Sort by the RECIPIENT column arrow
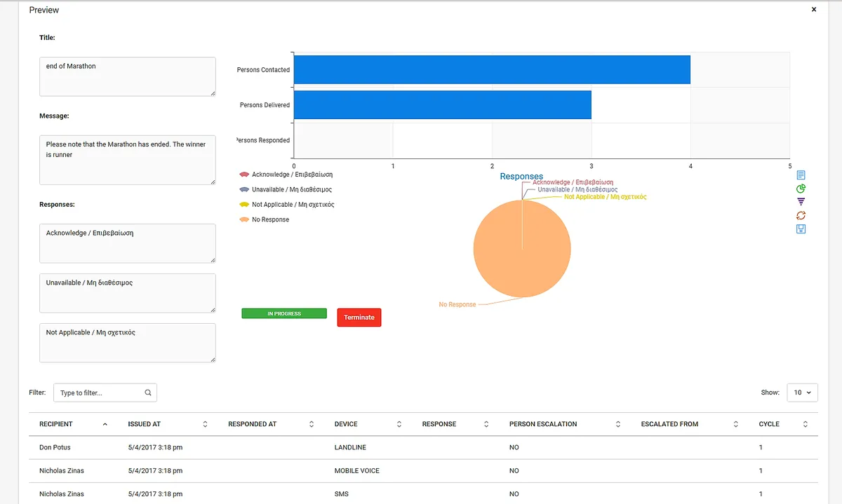 pos(105,424)
